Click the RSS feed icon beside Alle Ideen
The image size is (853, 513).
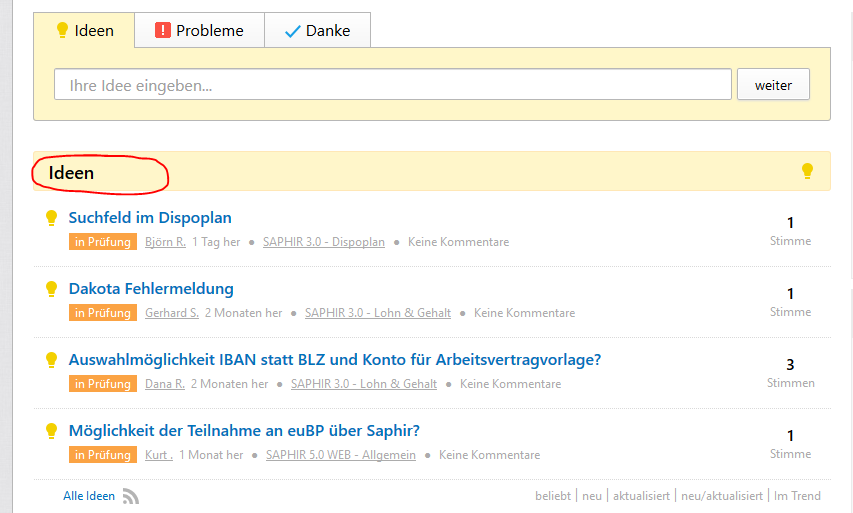pos(131,496)
